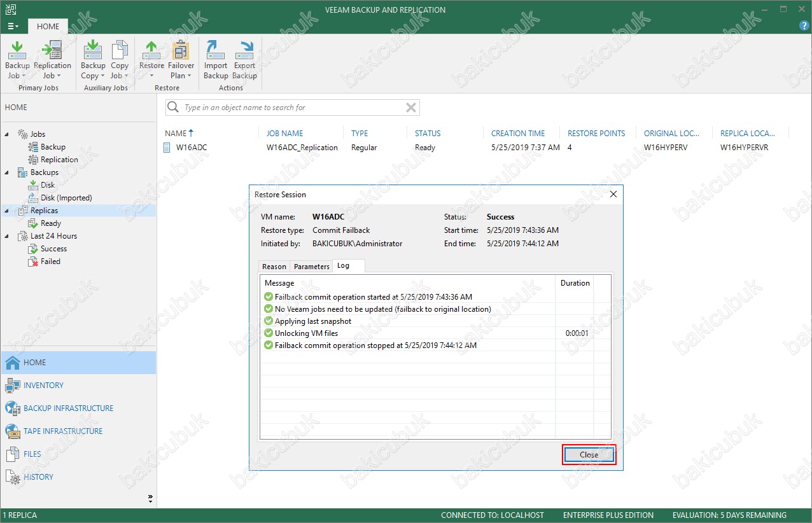Click the Backup Infrastructure view icon
Screen dimensions: 812x523
click(x=13, y=408)
